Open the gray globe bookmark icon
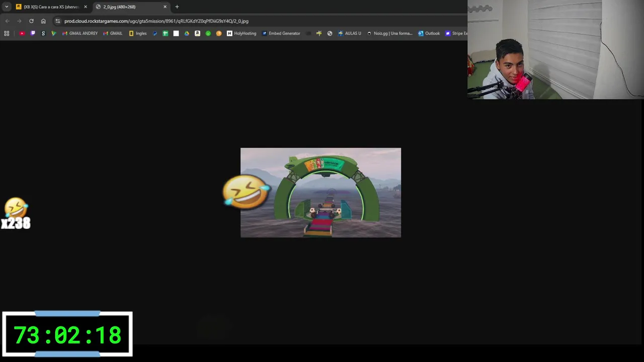The height and width of the screenshot is (362, 644). [330, 33]
